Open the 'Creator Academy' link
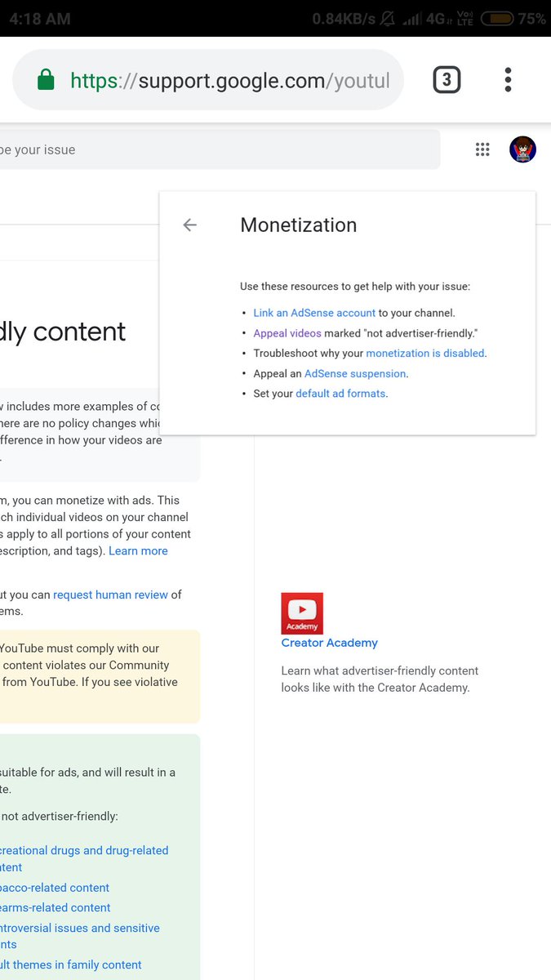The width and height of the screenshot is (551, 980). 330,643
